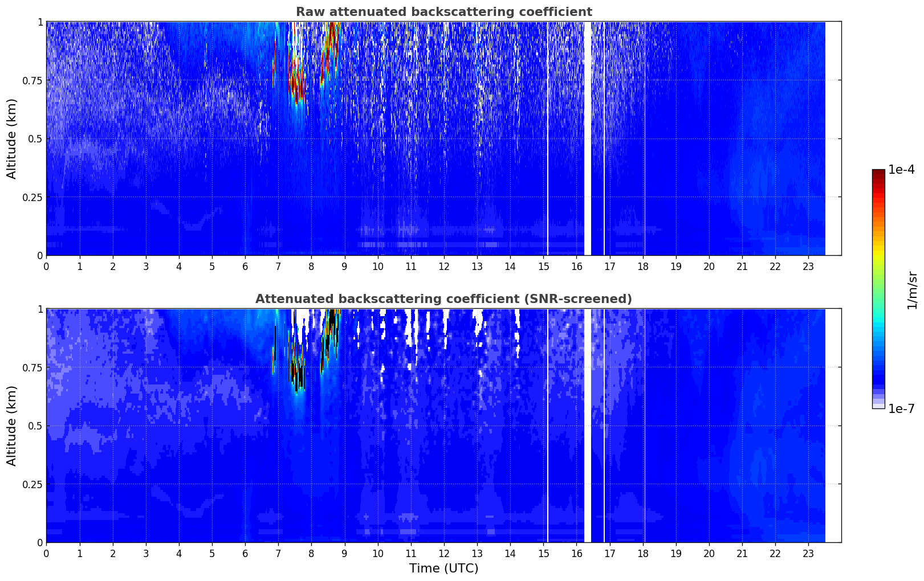Click hour '3' tick on bottom time axis
The width and height of the screenshot is (924, 581).
click(x=146, y=553)
